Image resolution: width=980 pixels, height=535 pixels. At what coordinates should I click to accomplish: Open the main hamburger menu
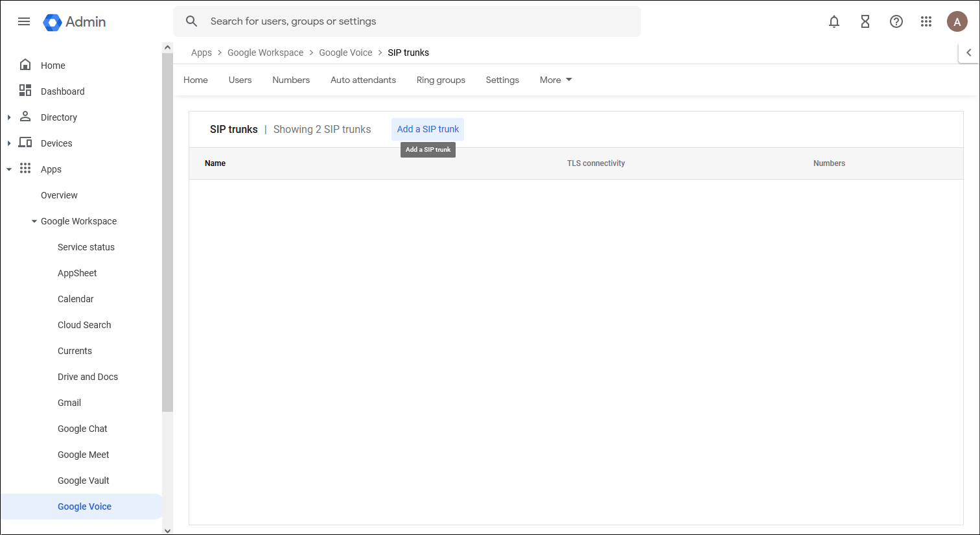(x=24, y=21)
